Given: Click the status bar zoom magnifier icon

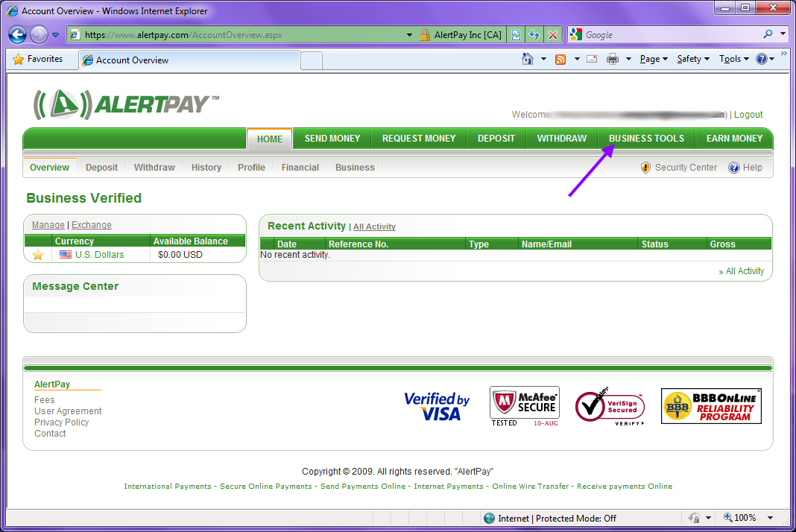Looking at the screenshot, I should tap(728, 518).
